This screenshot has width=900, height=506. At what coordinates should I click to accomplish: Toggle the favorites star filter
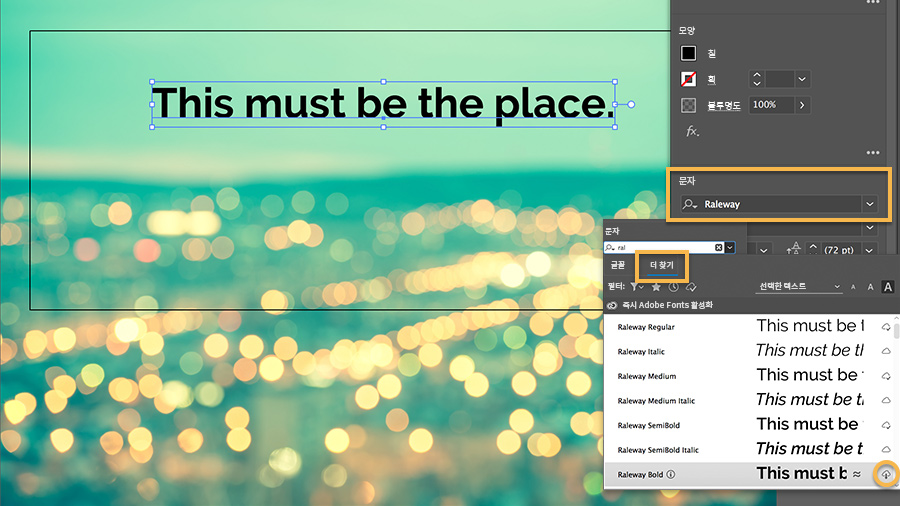coord(655,286)
